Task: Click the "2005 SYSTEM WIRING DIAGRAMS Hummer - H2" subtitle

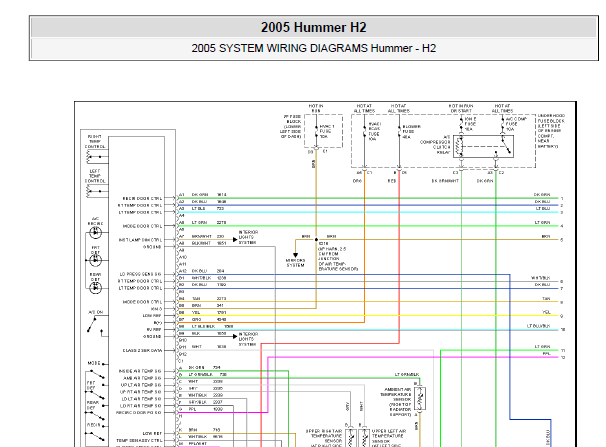Action: [313, 48]
